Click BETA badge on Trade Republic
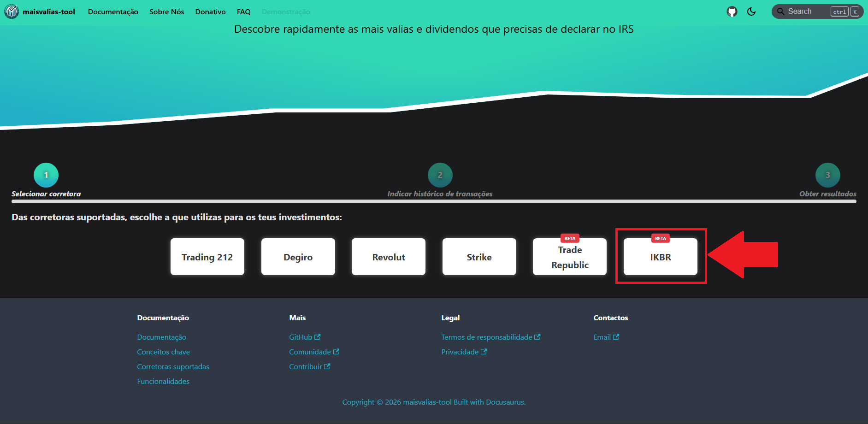 [x=570, y=238]
